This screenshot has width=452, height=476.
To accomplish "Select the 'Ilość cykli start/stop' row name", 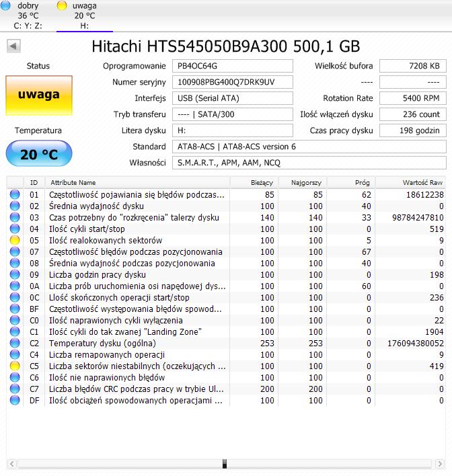I will coord(87,229).
